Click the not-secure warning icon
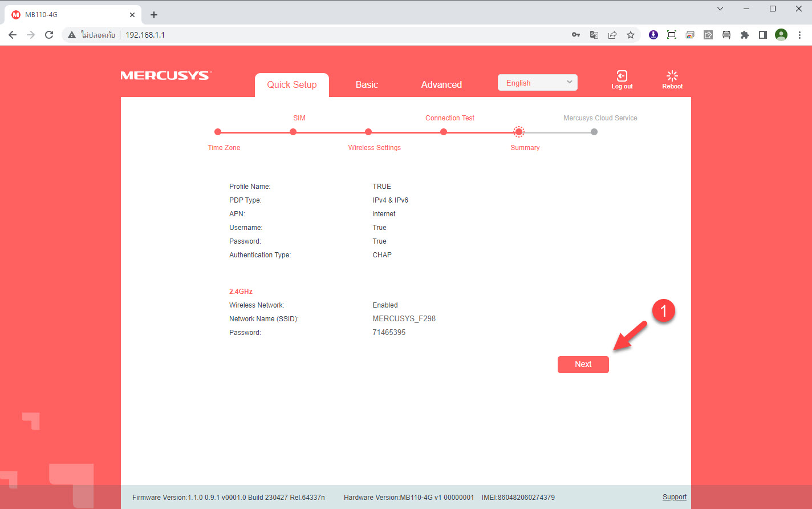The height and width of the screenshot is (509, 812). coord(72,35)
